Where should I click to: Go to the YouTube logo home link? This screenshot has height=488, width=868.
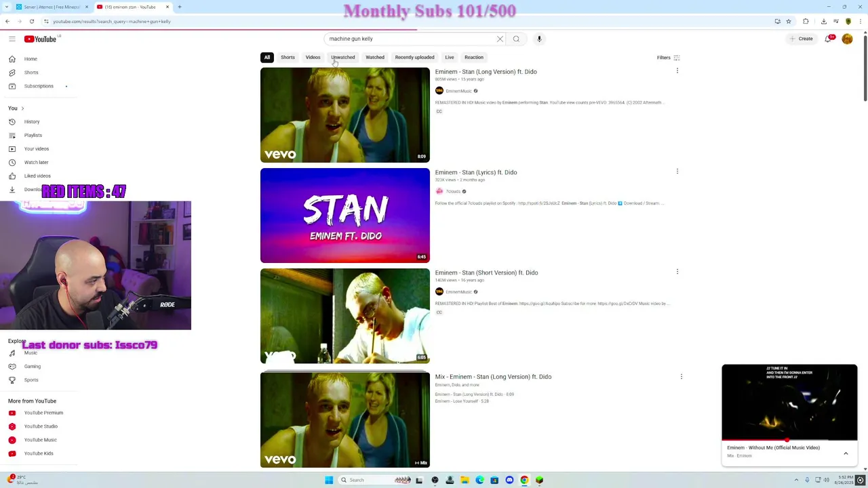(x=40, y=39)
